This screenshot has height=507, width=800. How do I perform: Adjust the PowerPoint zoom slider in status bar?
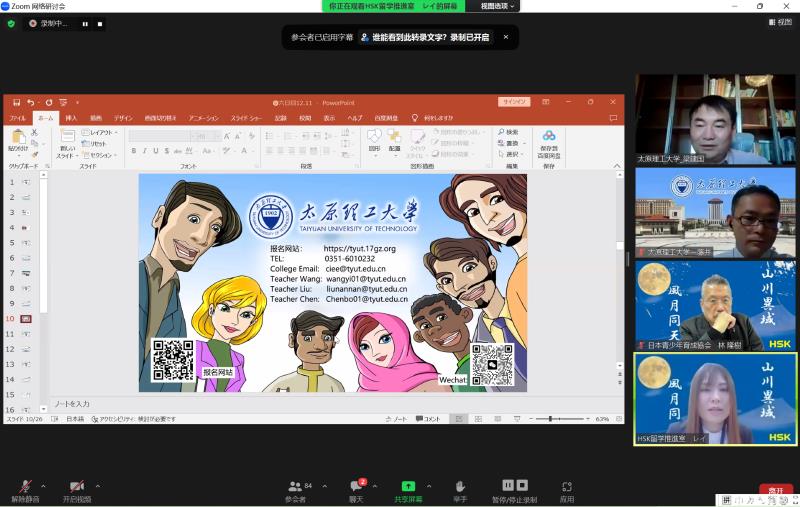click(551, 419)
